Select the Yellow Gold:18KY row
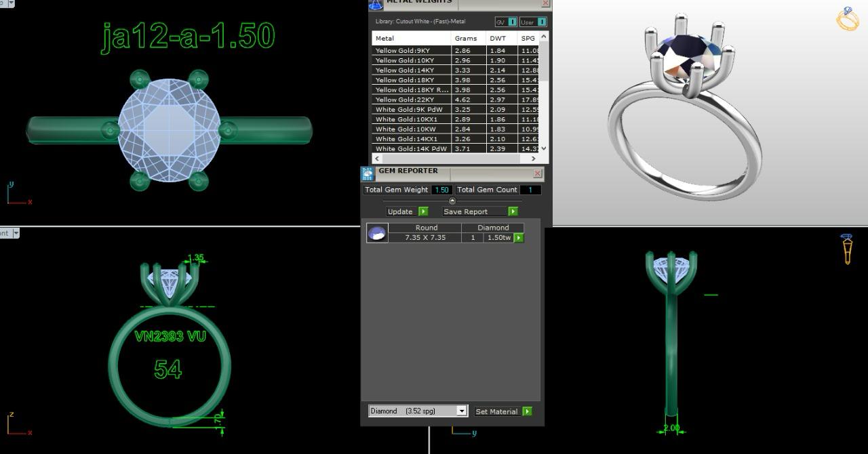Viewport: 868px width, 454px height. tap(456, 80)
